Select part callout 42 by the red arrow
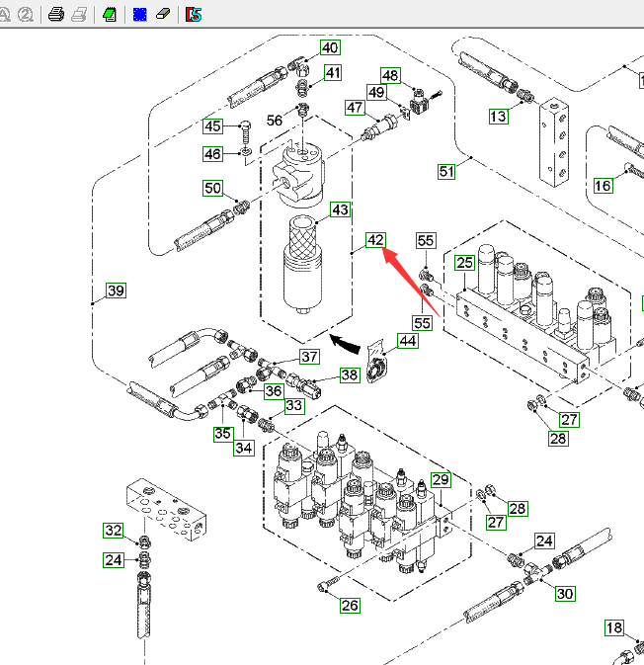The height and width of the screenshot is (665, 644). tap(375, 240)
